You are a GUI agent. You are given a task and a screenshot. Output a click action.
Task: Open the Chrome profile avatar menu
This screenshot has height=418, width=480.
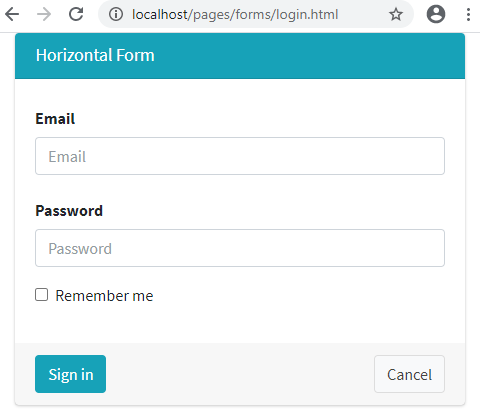(436, 14)
